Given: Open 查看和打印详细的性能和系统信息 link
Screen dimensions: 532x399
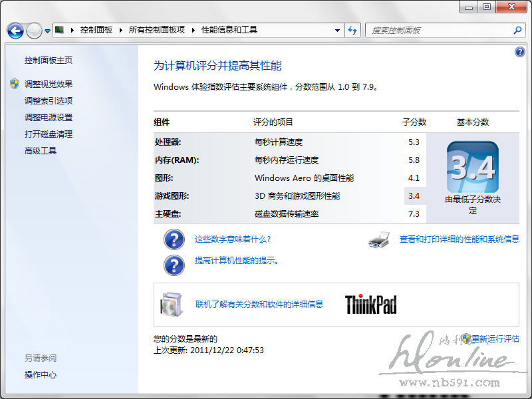Looking at the screenshot, I should [x=459, y=239].
